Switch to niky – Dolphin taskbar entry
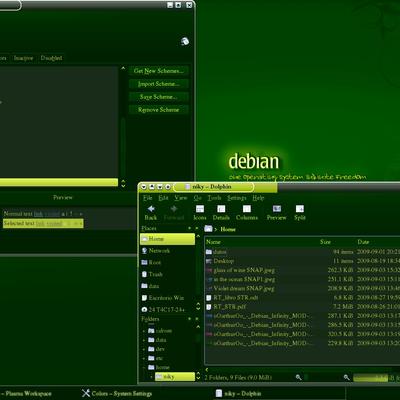This screenshot has width=400, height=400. pos(239,394)
